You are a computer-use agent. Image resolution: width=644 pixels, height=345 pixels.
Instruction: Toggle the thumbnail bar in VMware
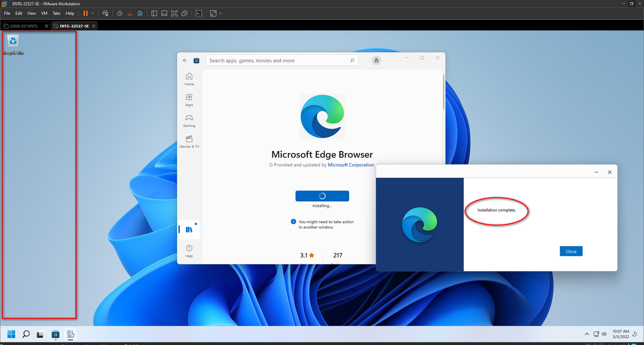(x=164, y=13)
